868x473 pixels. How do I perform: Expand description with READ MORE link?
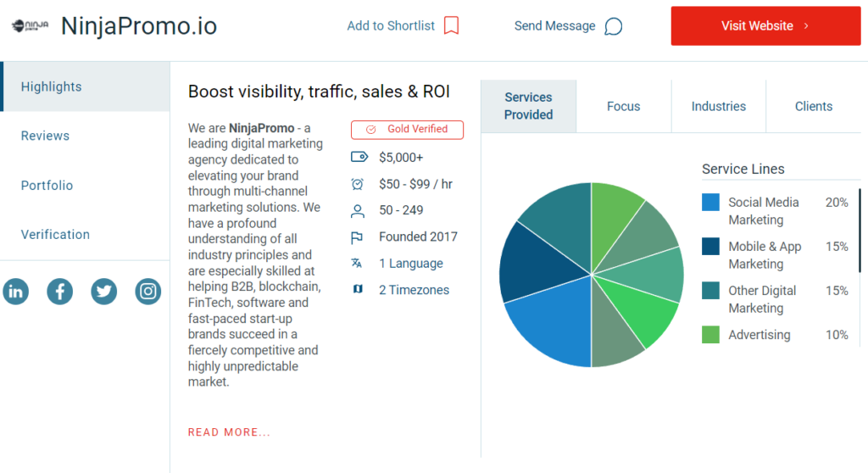coord(229,432)
